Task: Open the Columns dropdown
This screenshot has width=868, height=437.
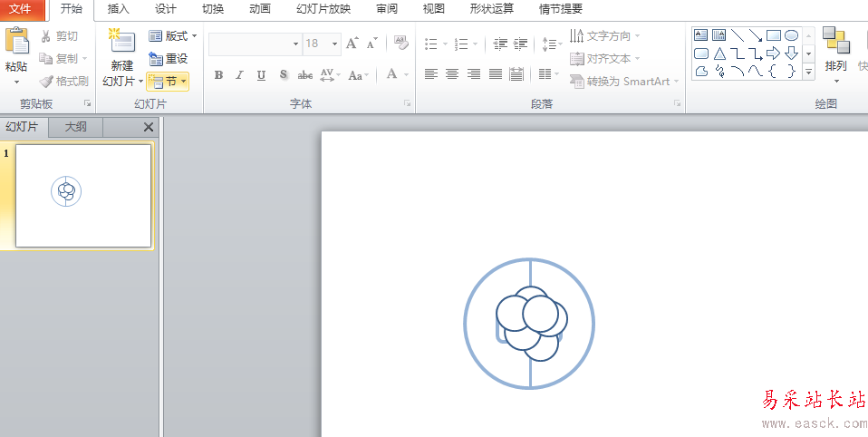Action: click(x=548, y=73)
